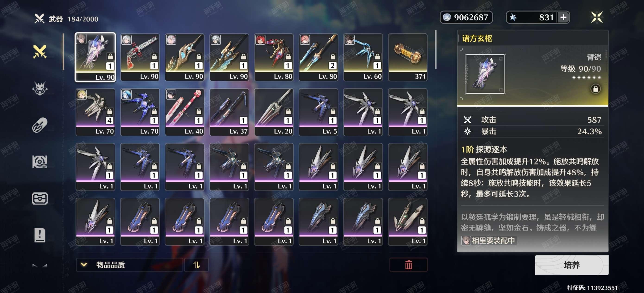644x293 pixels.
Task: Open the echoes category with the demon mask icon
Action: click(x=40, y=89)
